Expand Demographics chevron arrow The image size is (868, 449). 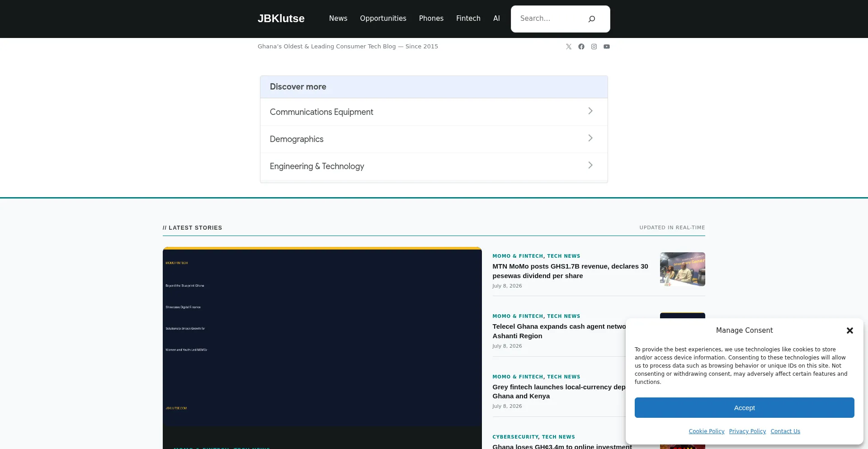(x=590, y=138)
